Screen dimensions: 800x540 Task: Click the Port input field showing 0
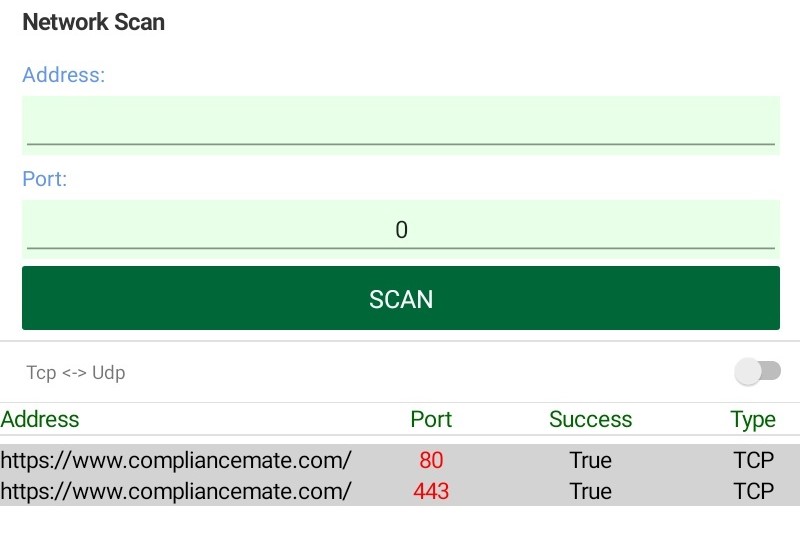[x=400, y=229]
